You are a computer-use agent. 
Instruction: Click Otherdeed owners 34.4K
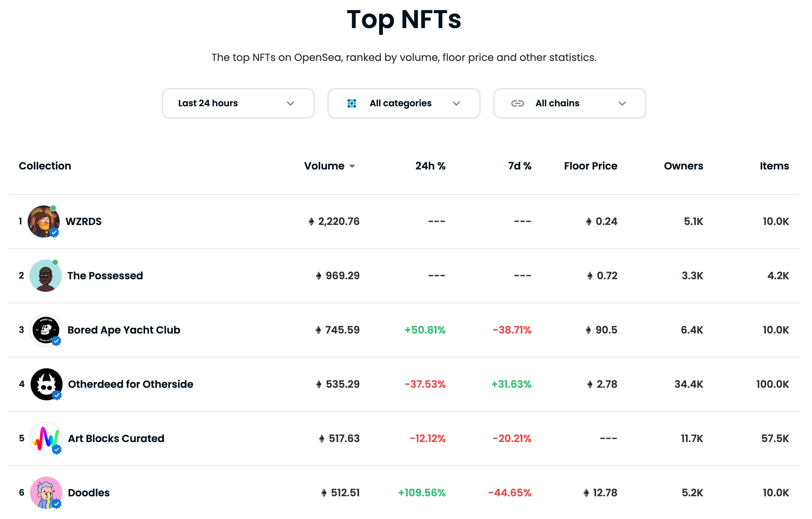click(689, 384)
